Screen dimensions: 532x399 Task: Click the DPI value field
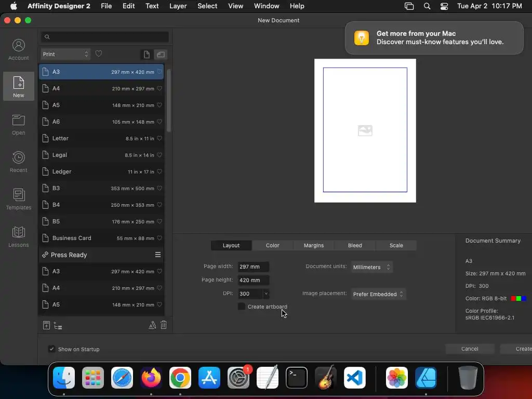(250, 294)
